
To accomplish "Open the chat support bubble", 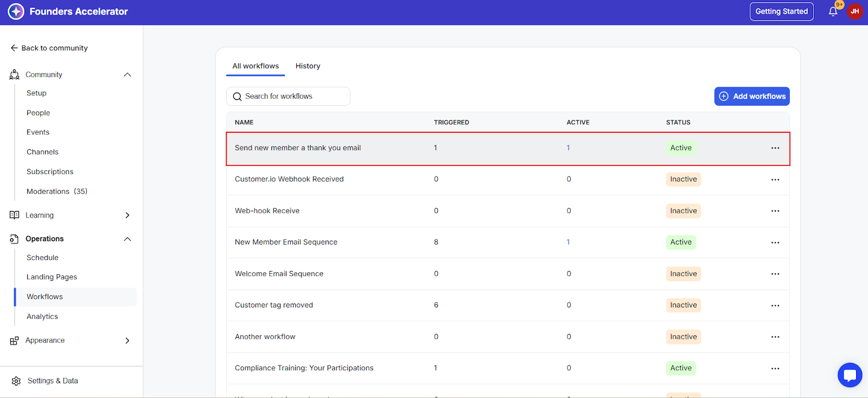I will click(850, 375).
